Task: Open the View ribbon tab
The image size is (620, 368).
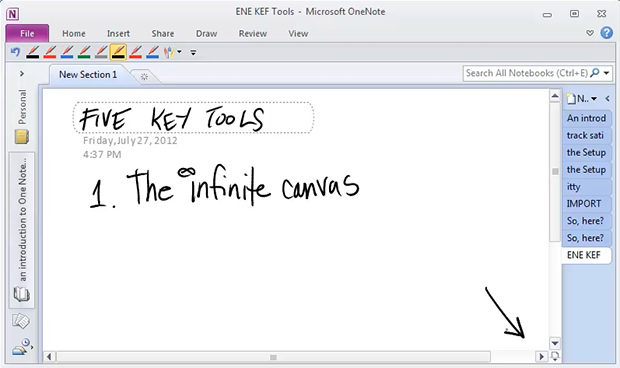Action: (298, 34)
